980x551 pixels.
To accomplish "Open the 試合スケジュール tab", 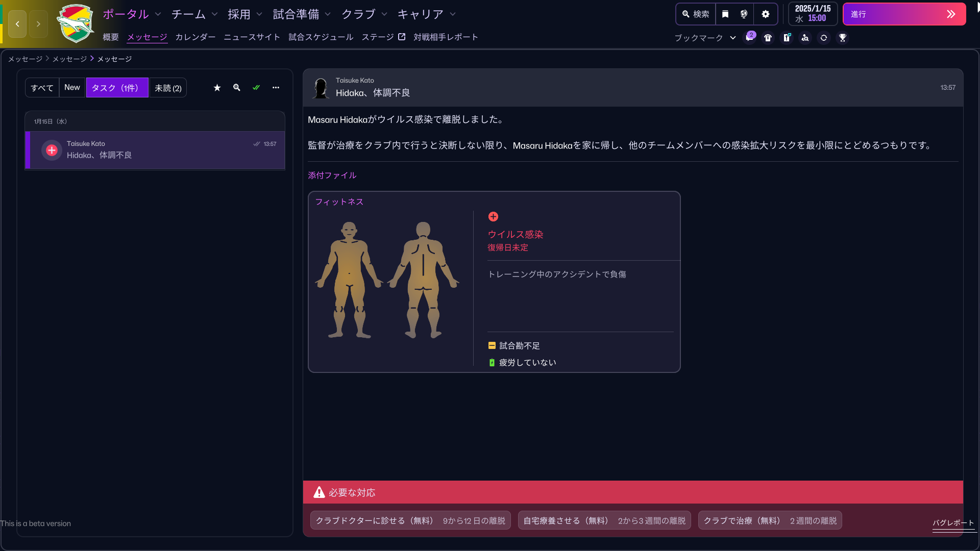I will (x=321, y=37).
